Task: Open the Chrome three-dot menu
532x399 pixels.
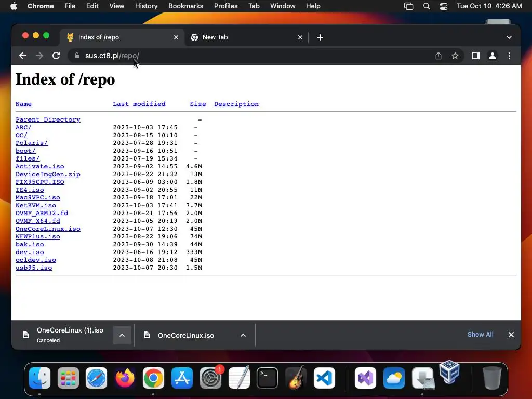Action: pyautogui.click(x=509, y=56)
